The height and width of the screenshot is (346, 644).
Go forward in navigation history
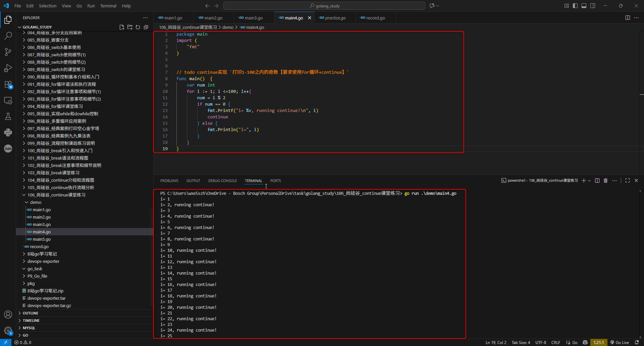(216, 6)
